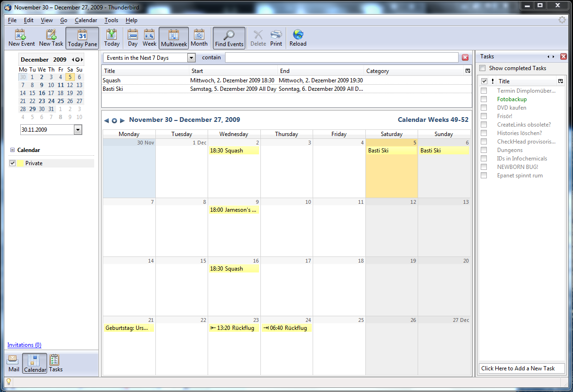This screenshot has height=392, width=573.
Task: Sort events by Title column header
Action: click(x=145, y=71)
